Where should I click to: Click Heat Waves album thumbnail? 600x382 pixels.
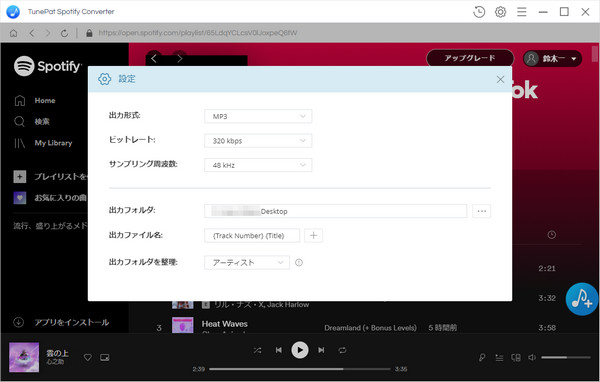pyautogui.click(x=183, y=325)
